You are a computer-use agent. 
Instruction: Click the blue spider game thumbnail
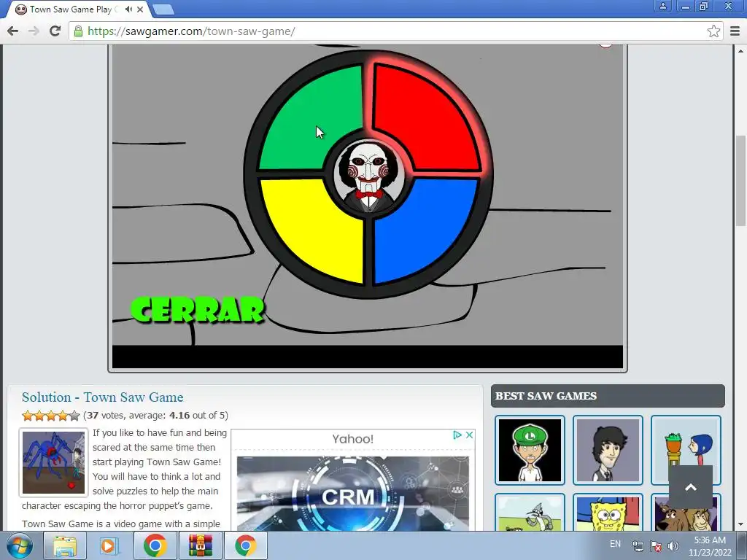coord(54,462)
